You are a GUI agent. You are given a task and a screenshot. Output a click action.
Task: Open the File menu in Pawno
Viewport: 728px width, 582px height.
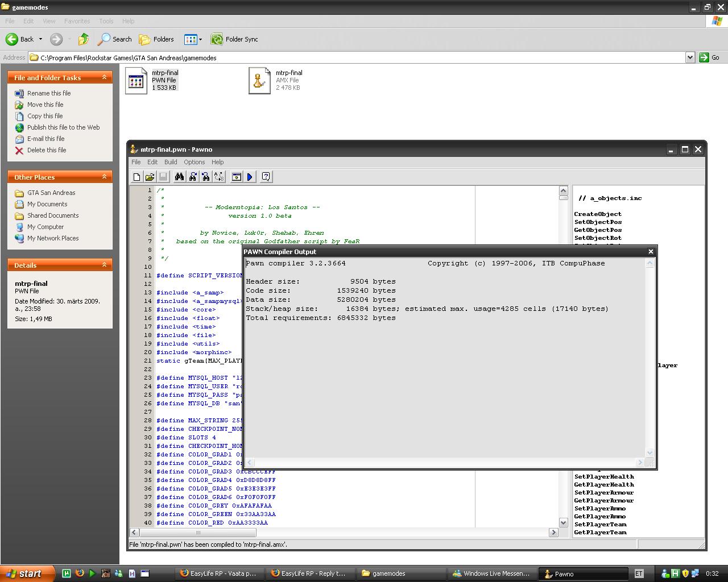pos(136,162)
